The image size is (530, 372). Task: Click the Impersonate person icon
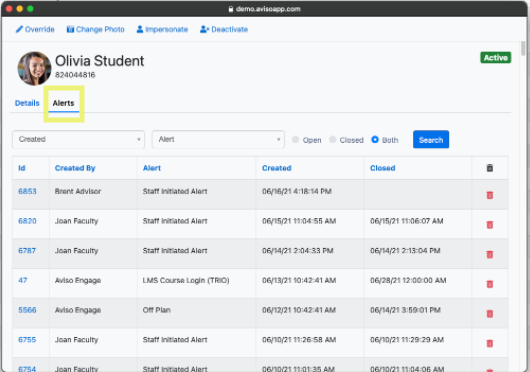(140, 29)
